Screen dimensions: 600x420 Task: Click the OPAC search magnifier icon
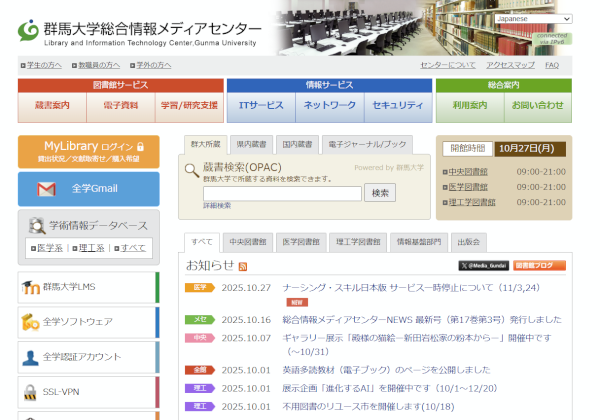192,171
